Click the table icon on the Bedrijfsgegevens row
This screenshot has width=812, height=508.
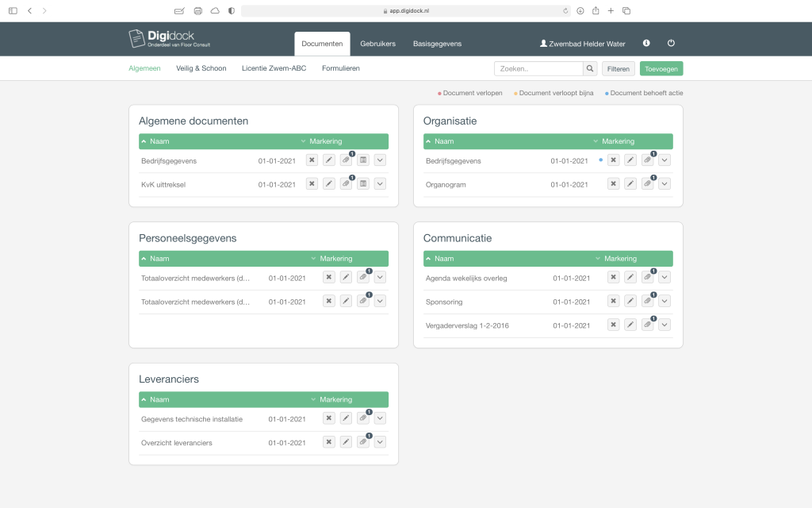point(363,160)
